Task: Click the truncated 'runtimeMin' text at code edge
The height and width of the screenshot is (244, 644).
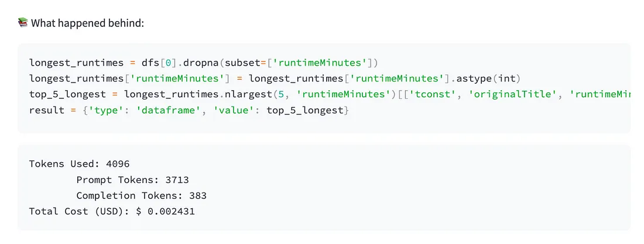Action: (x=600, y=94)
